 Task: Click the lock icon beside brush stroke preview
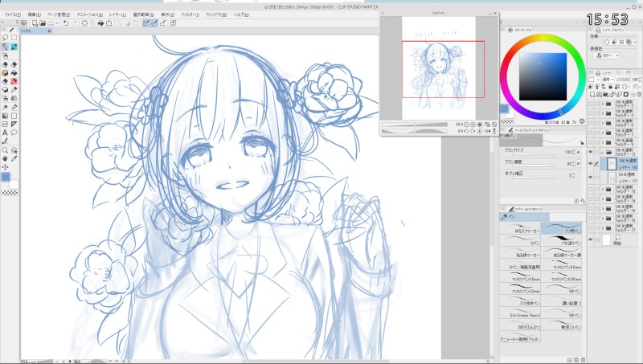click(x=581, y=142)
